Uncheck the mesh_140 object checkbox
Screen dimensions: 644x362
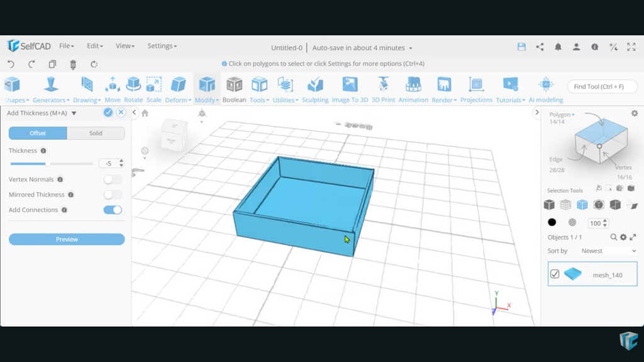[555, 274]
